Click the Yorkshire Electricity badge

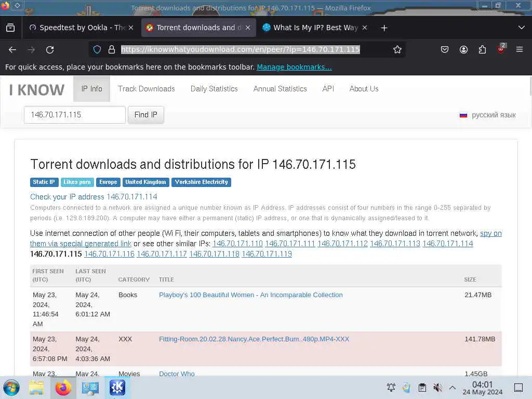point(201,182)
